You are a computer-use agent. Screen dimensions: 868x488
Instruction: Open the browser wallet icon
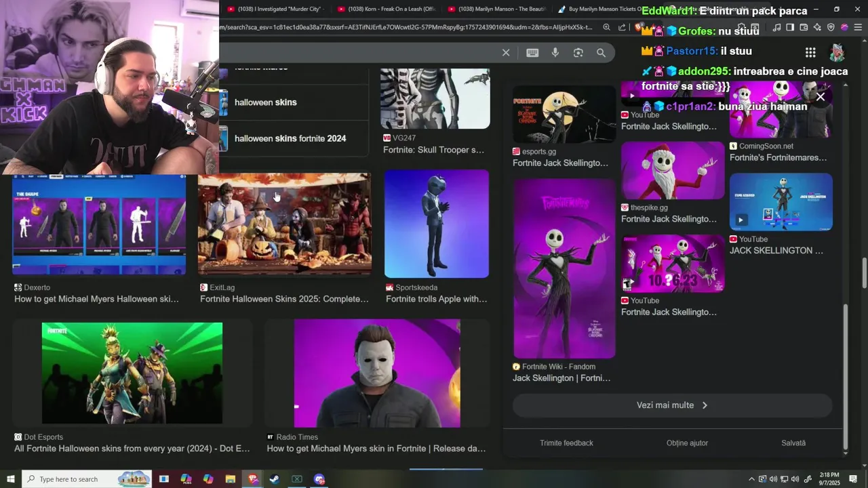[x=804, y=27]
